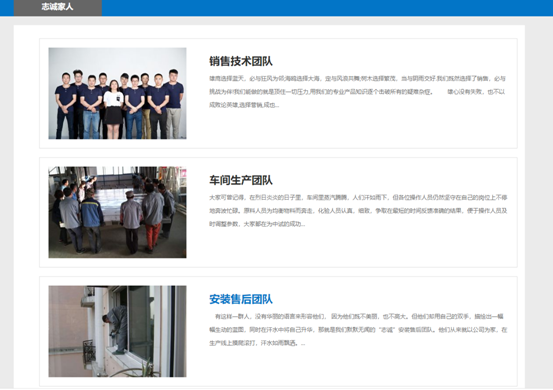Click the sales team group photo
This screenshot has width=553, height=390.
click(x=117, y=93)
